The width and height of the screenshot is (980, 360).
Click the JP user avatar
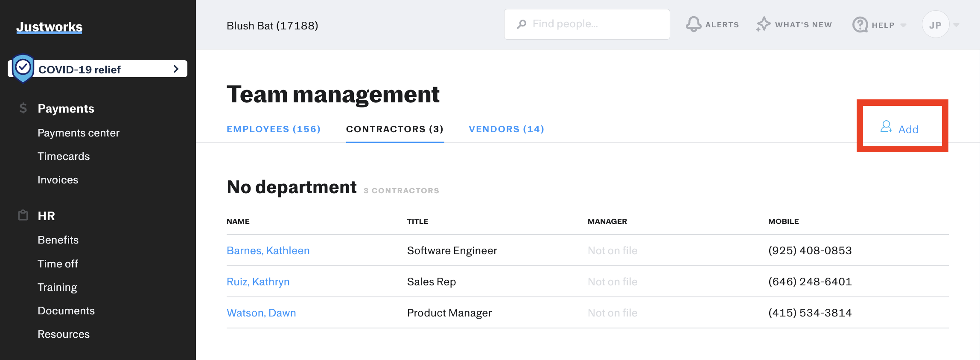[935, 25]
